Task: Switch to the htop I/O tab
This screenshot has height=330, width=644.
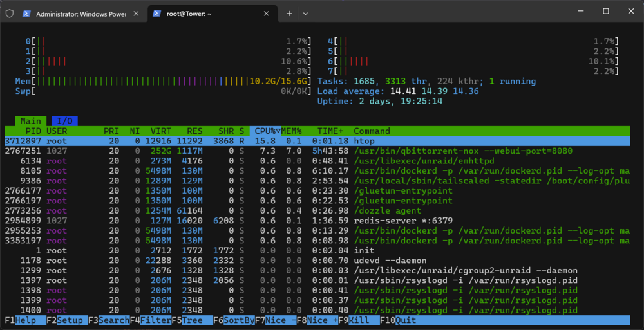Action: 64,121
